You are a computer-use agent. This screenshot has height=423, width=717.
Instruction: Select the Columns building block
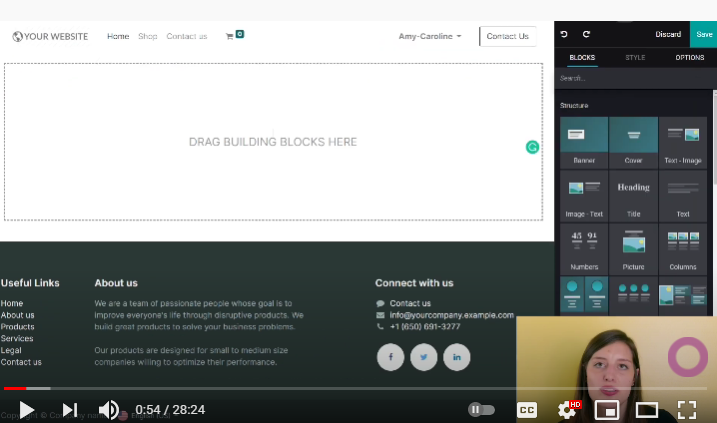click(683, 249)
